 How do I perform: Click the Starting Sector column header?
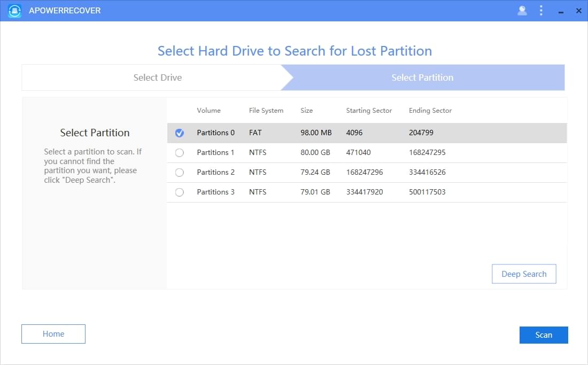[x=369, y=111]
